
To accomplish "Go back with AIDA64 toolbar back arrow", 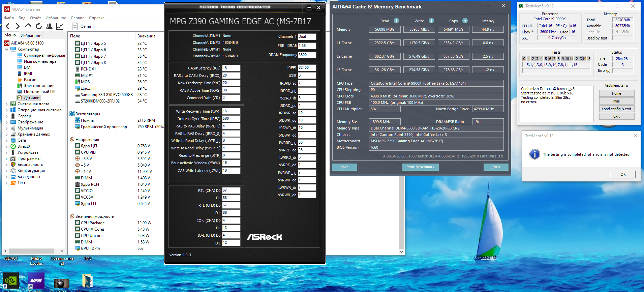I will [8, 26].
